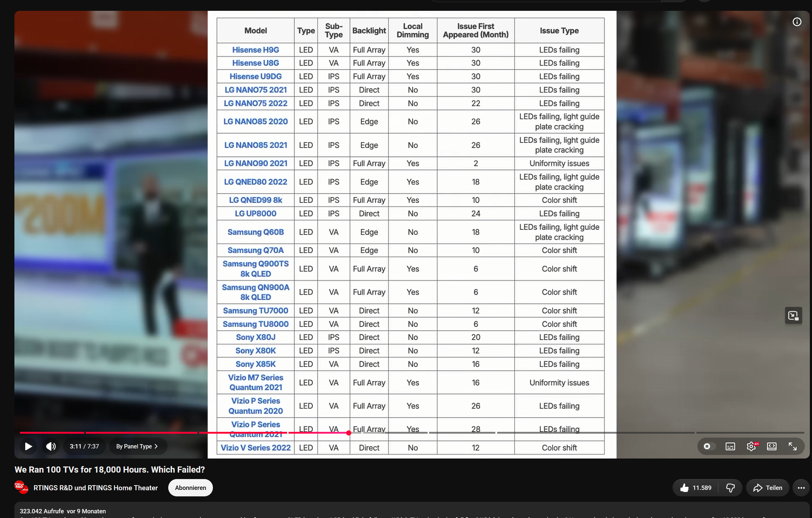Open the By Panel Type chapter list

(137, 446)
